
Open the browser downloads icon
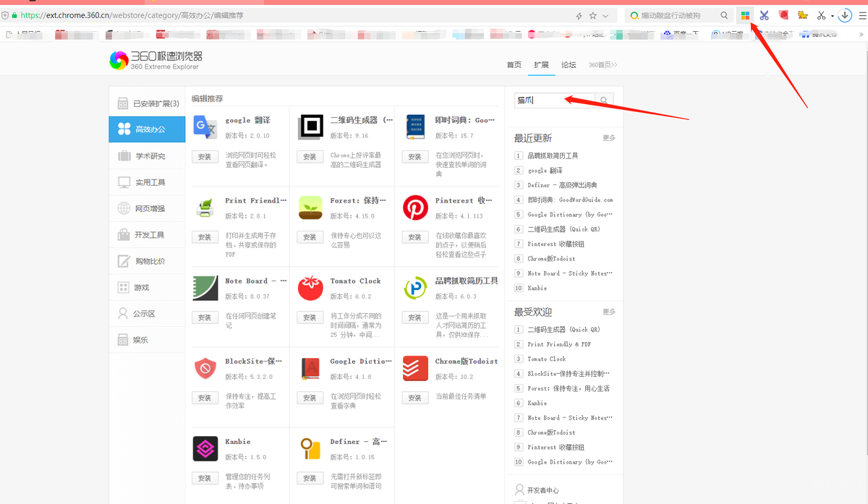[x=845, y=15]
